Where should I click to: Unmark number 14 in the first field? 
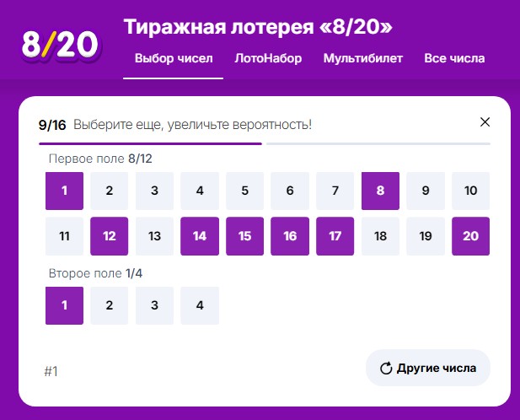tap(200, 236)
